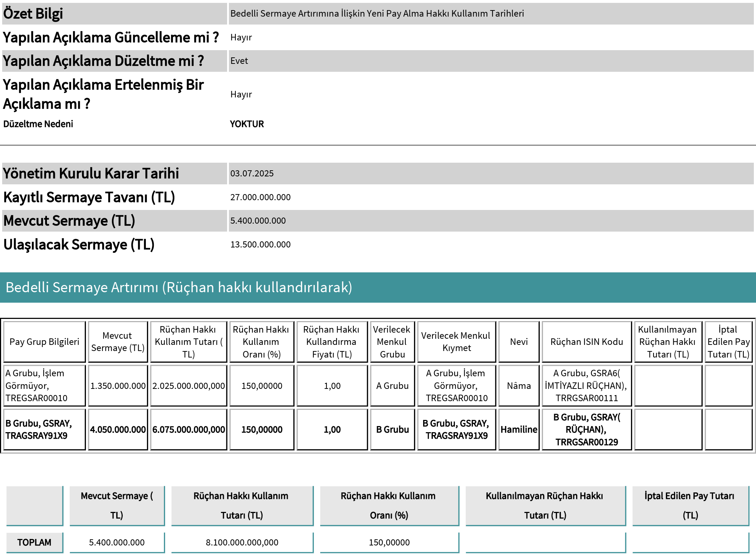This screenshot has width=756, height=557.
Task: Click 'Rüçhan ISIN Kodu' column header
Action: click(x=587, y=342)
